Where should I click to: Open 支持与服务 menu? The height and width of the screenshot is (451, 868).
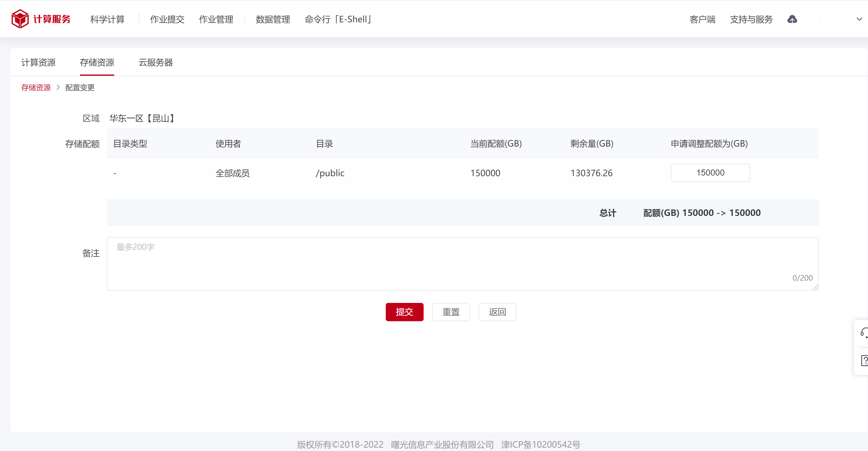(751, 19)
